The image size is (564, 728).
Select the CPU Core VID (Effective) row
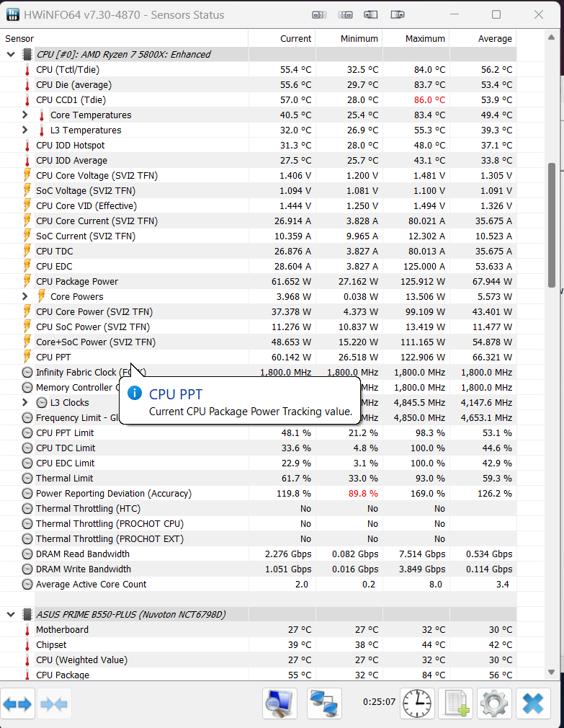point(259,205)
